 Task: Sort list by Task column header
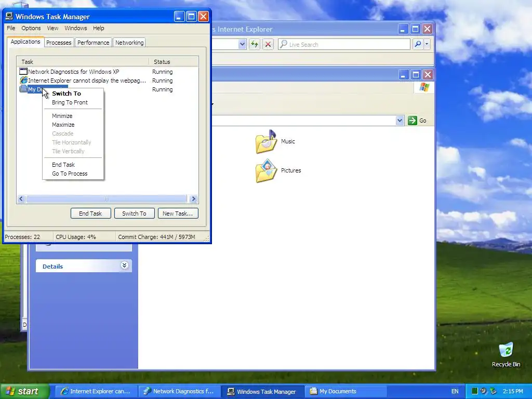click(83, 62)
